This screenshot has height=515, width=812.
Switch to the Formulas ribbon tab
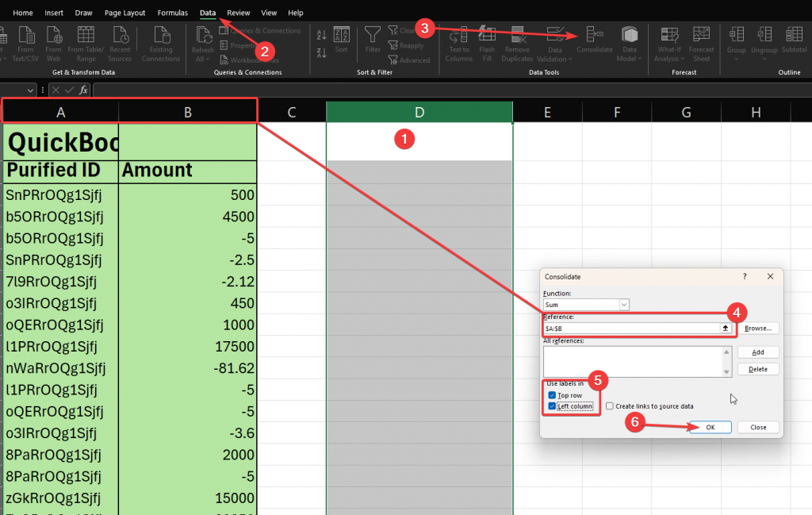click(x=173, y=13)
